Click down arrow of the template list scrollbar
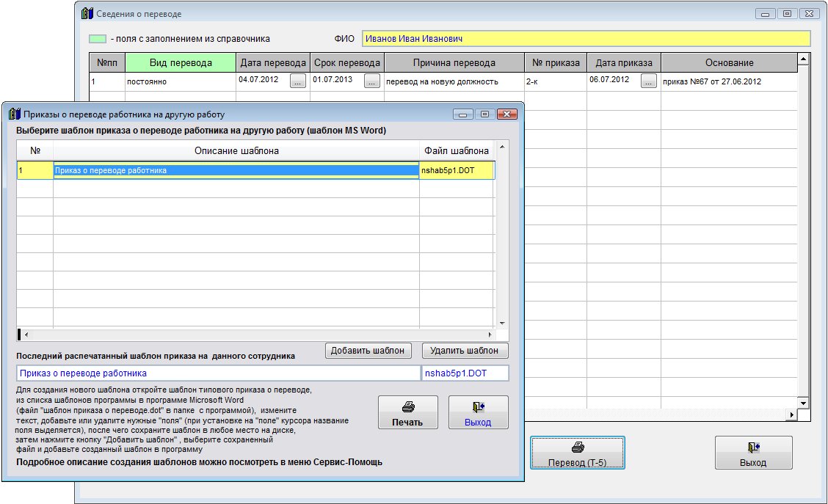 tap(502, 323)
